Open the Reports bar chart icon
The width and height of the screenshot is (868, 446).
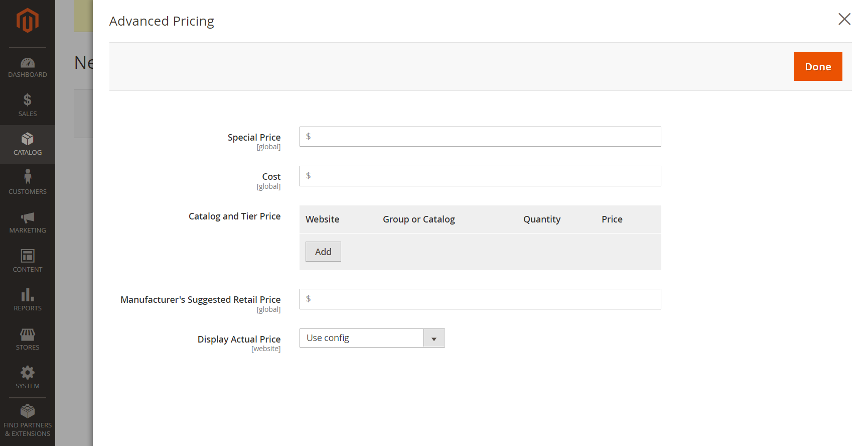[x=28, y=295]
